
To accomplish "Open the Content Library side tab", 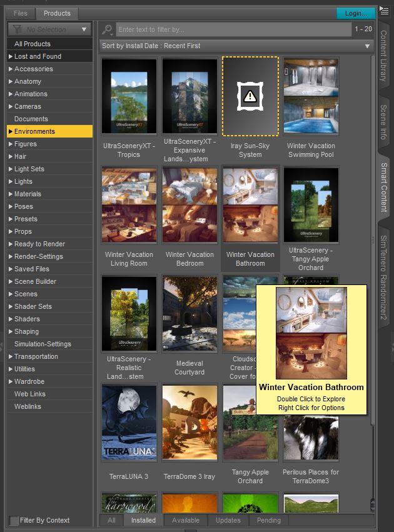I will [x=383, y=56].
